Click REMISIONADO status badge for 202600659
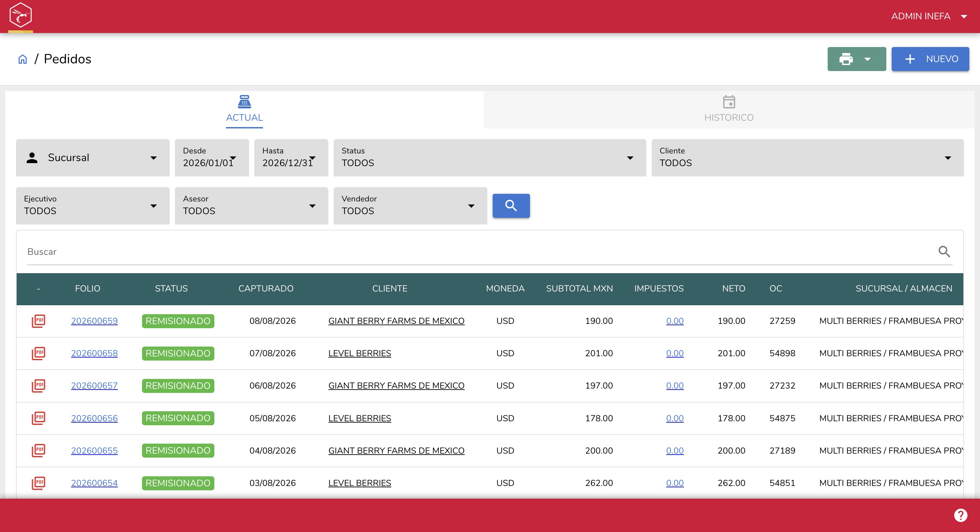The width and height of the screenshot is (980, 532). [178, 321]
